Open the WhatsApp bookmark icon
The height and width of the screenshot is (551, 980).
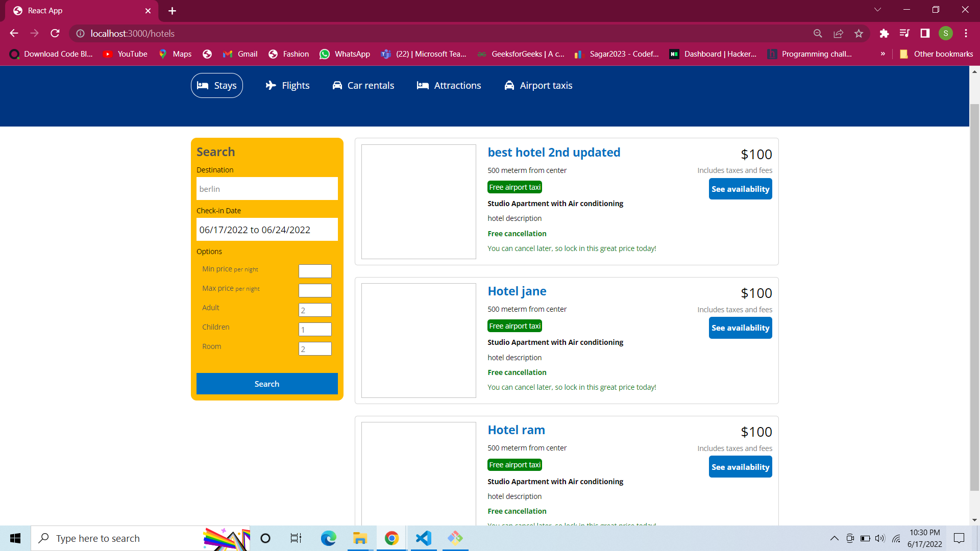click(x=325, y=54)
